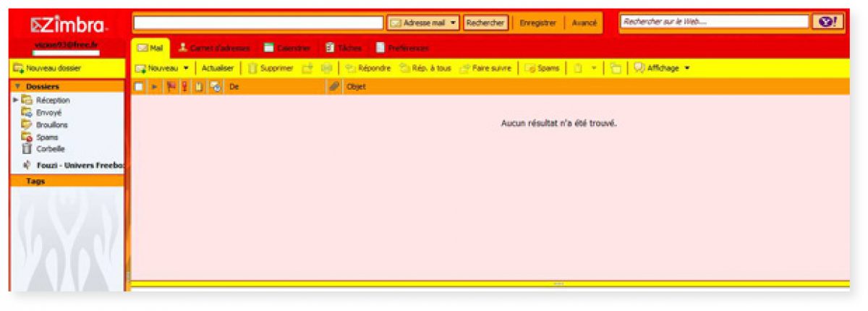Open the Calendrier tab
The width and height of the screenshot is (868, 311).
(x=287, y=48)
